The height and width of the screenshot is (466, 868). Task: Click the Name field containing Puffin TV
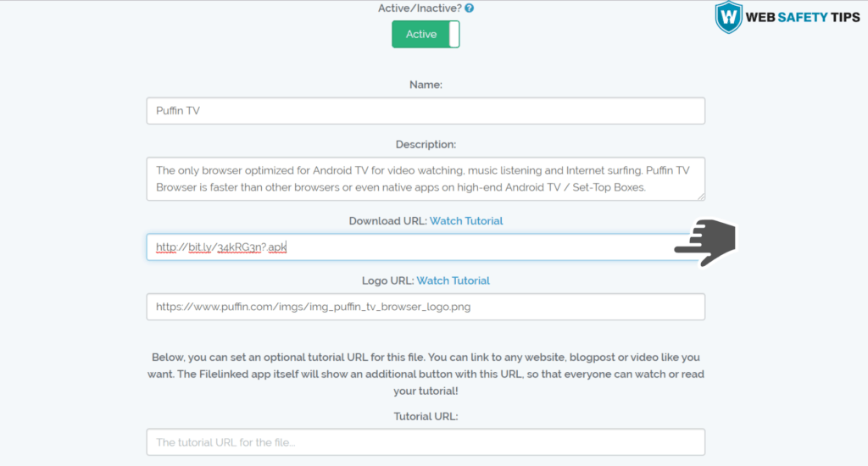click(426, 111)
